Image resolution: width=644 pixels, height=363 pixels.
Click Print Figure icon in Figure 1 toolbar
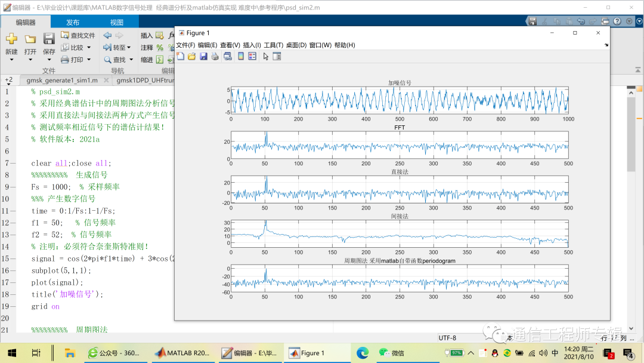pos(215,56)
